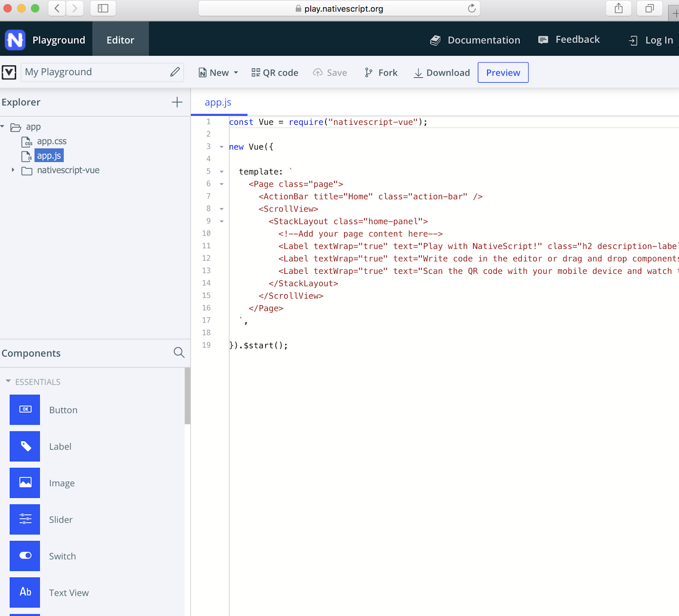Click the Log In door icon
Screen dimensions: 679x616
coord(633,40)
